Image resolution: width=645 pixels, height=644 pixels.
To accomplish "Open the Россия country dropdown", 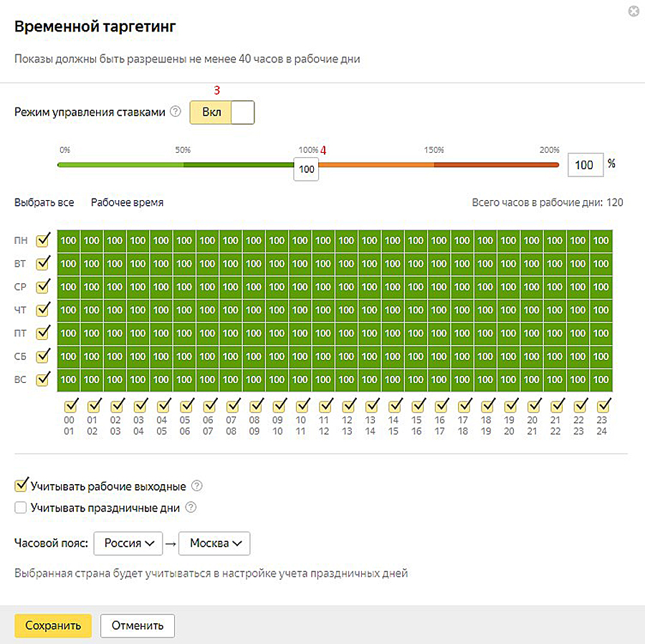I will click(129, 543).
